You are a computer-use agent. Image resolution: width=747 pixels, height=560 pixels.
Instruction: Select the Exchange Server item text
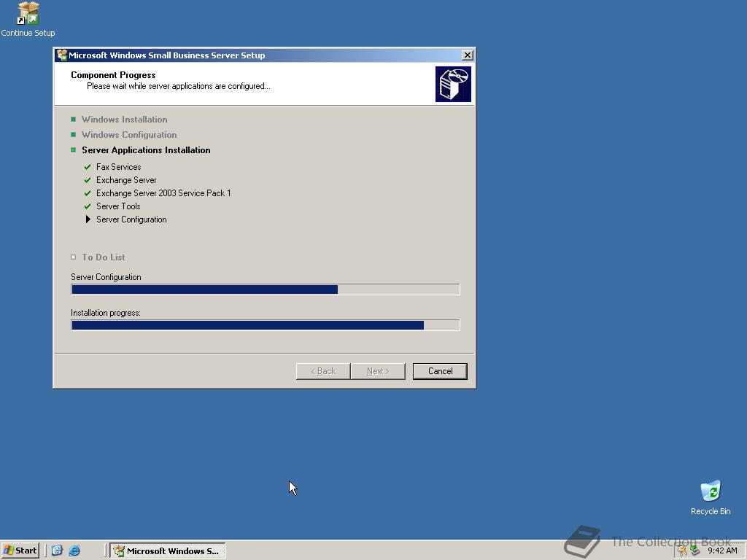coord(126,180)
